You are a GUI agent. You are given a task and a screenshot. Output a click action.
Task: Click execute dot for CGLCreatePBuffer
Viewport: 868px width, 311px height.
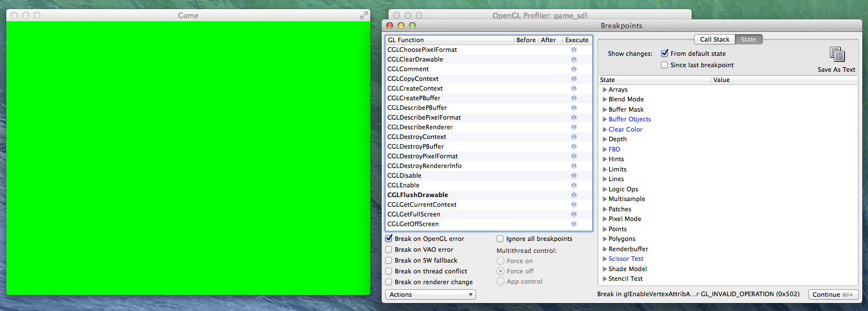point(574,98)
